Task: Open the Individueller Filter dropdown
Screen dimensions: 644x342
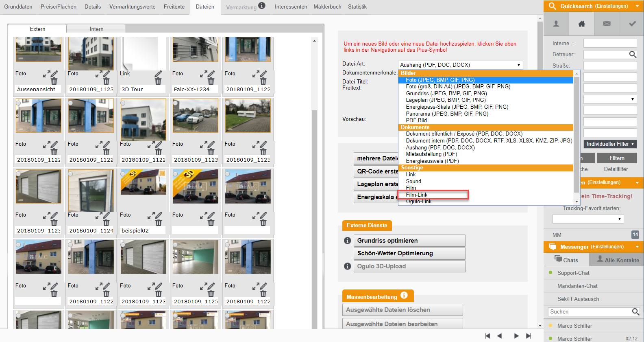Action: pyautogui.click(x=610, y=144)
